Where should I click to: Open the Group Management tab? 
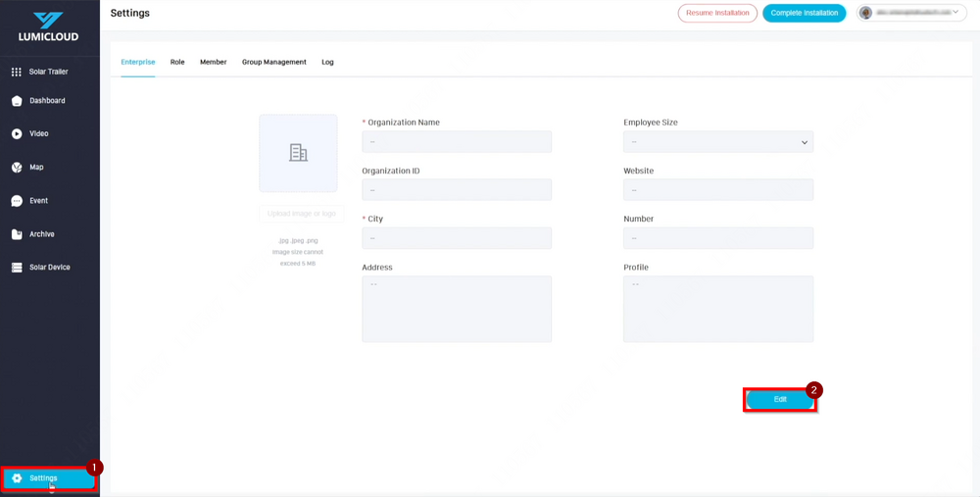274,62
